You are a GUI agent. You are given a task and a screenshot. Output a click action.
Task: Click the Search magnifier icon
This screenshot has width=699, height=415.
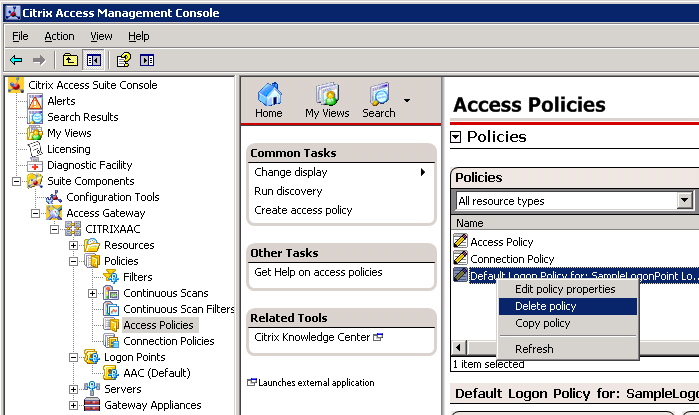pyautogui.click(x=379, y=94)
